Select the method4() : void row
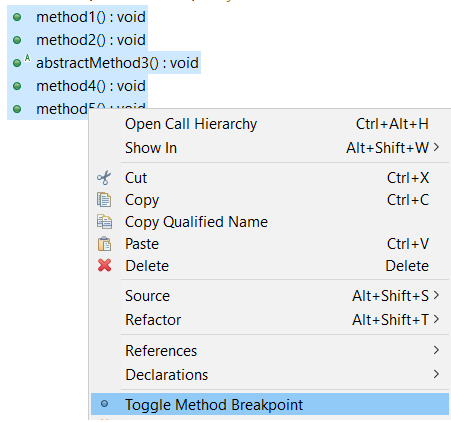The width and height of the screenshot is (451, 422). [x=77, y=86]
